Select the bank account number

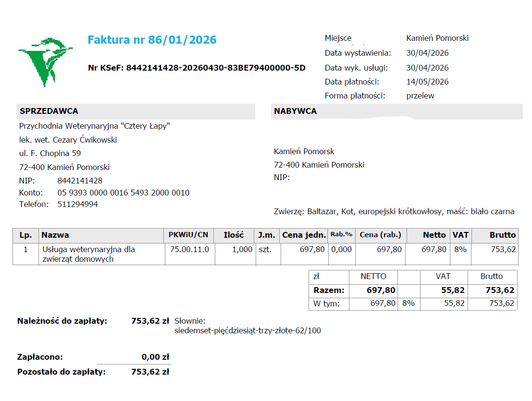(124, 193)
